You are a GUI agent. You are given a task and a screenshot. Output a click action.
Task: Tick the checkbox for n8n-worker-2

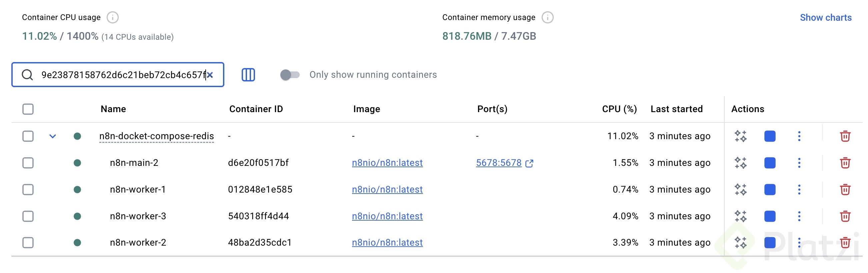pos(28,243)
